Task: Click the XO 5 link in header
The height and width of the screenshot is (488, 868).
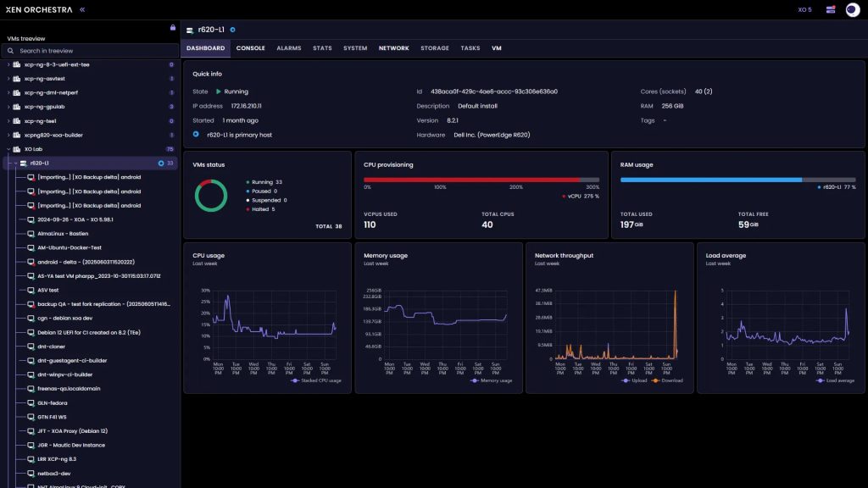Action: tap(804, 10)
